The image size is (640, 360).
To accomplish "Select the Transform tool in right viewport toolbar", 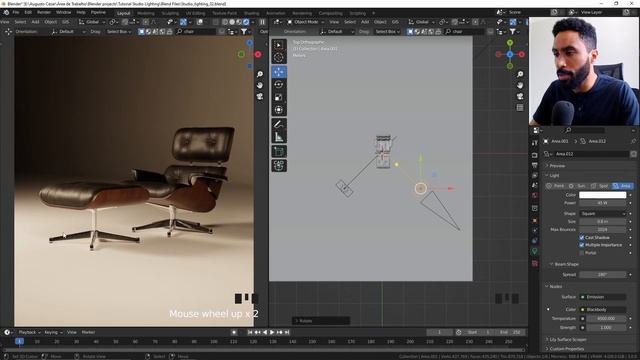I will tap(279, 110).
